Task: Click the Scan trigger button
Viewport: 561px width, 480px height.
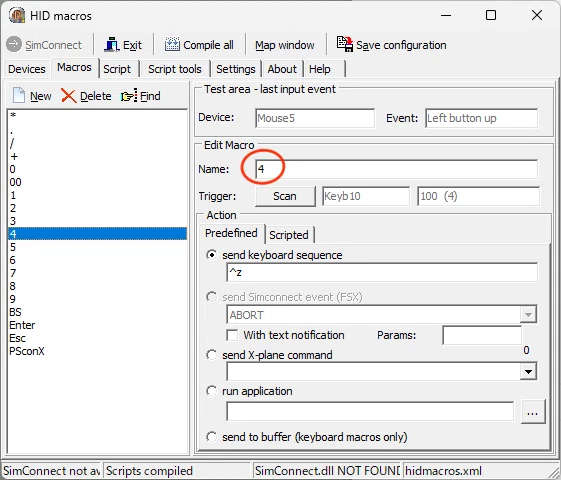Action: (285, 196)
